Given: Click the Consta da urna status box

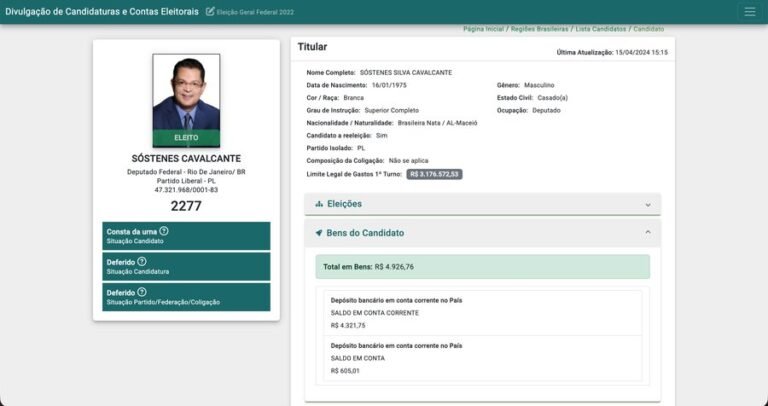Looking at the screenshot, I should point(186,236).
